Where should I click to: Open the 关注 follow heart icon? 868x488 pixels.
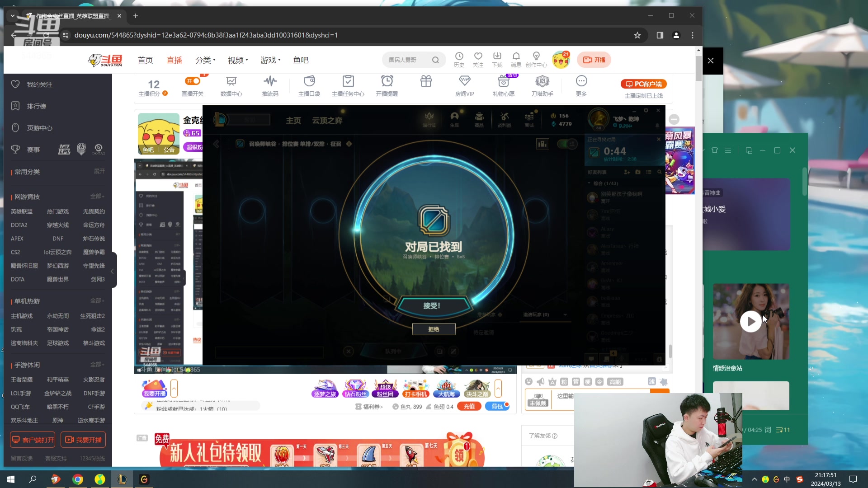click(x=478, y=59)
